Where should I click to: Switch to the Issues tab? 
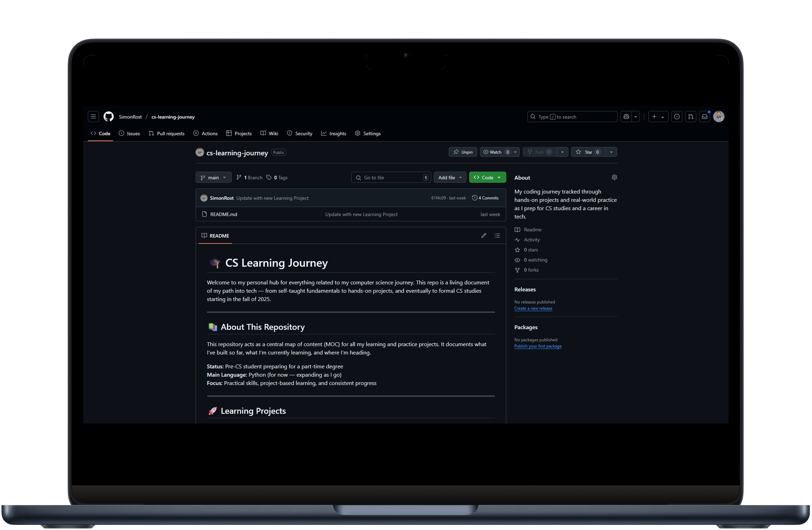pyautogui.click(x=129, y=134)
